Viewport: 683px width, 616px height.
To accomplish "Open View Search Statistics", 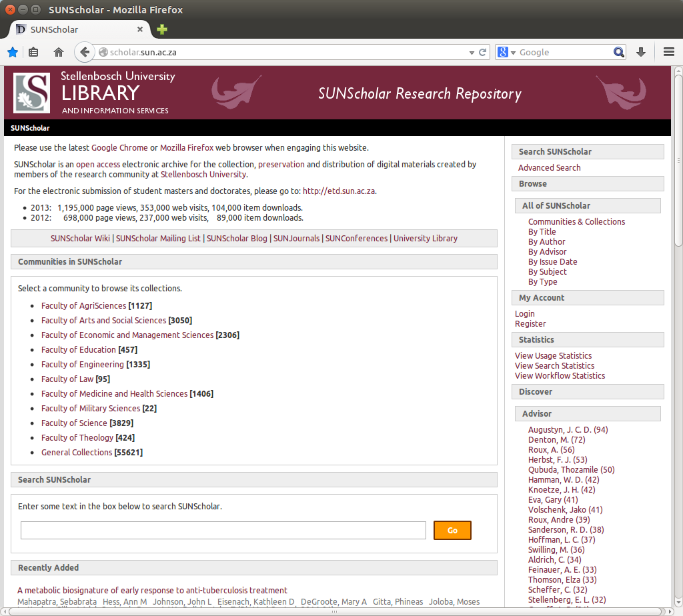I will coord(554,366).
